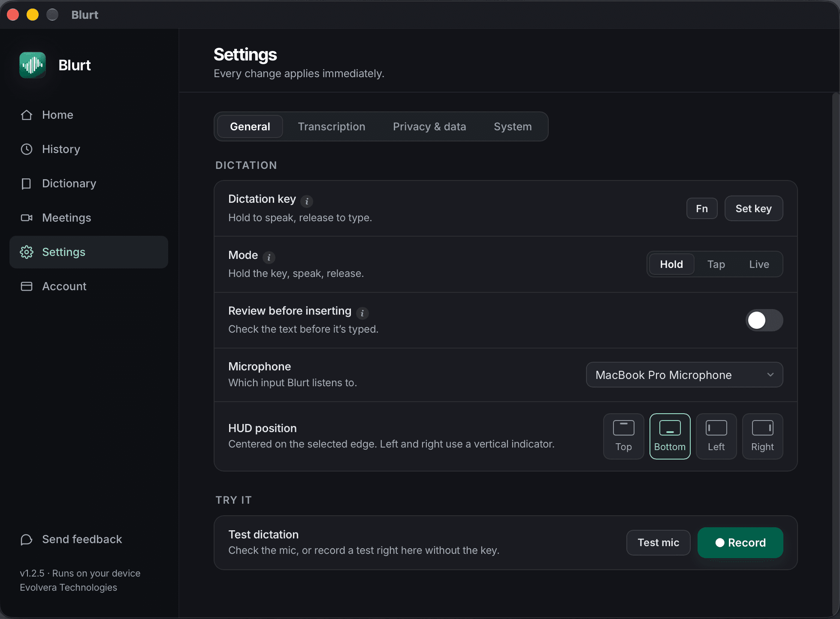The image size is (840, 619).
Task: Click the 'Every change applies immediately.' text
Action: (x=299, y=73)
